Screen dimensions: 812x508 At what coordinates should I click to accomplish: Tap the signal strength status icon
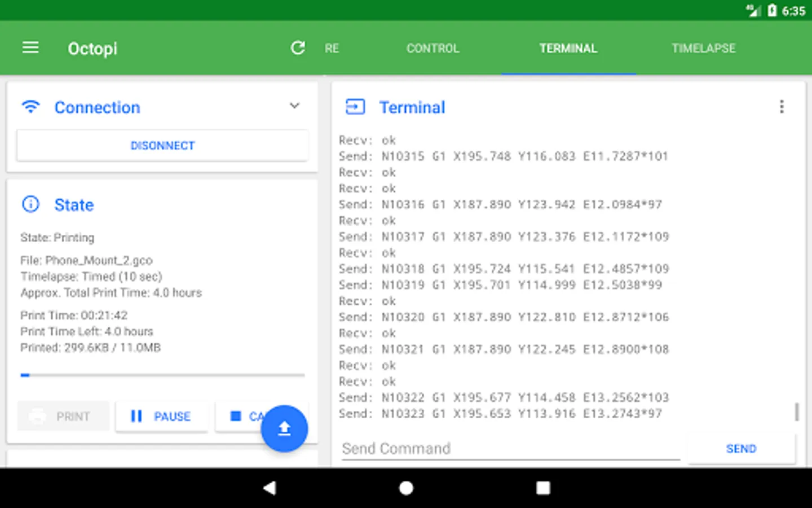coord(753,11)
